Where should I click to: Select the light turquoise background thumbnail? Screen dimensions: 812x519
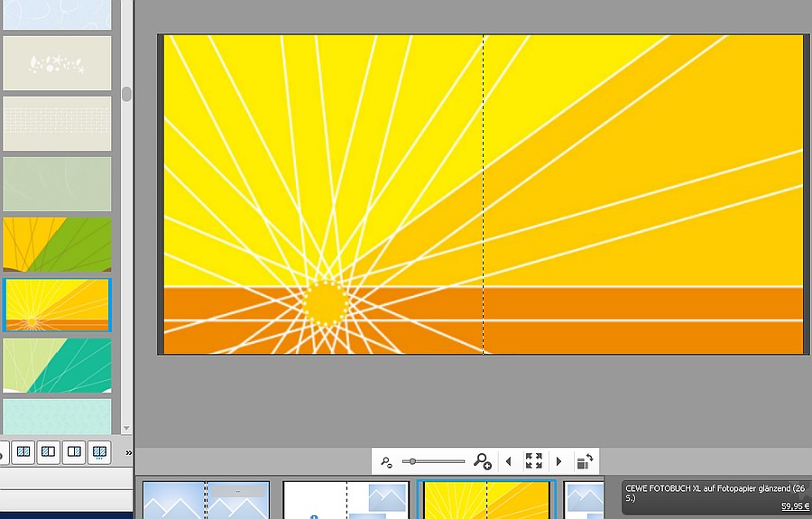point(57,416)
